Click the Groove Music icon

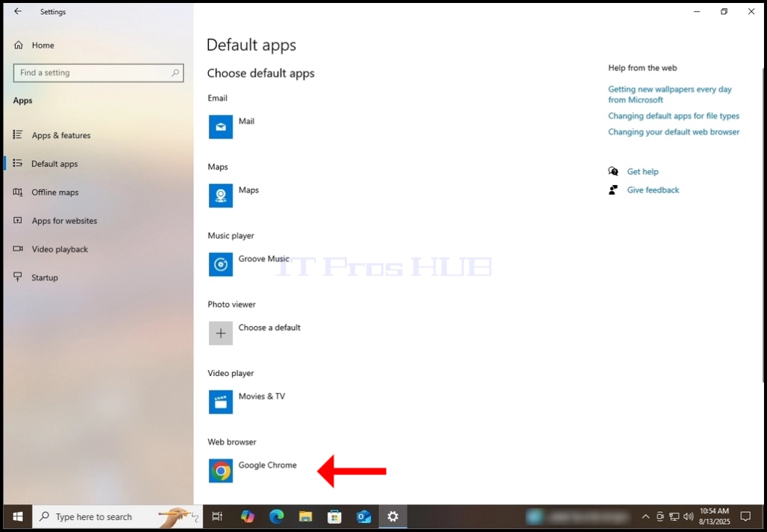click(x=221, y=265)
